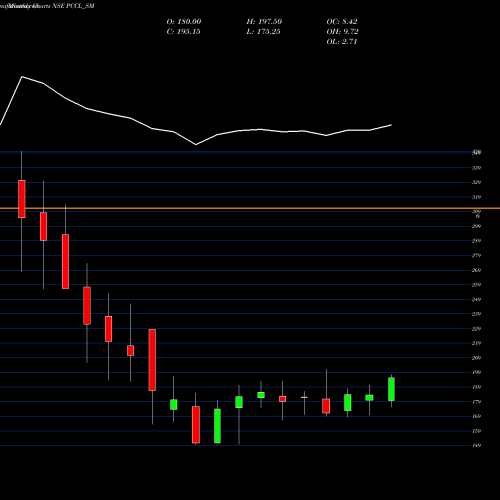Click the tall green candle bottoming near 149
This screenshot has height=500, width=500.
coord(217,426)
